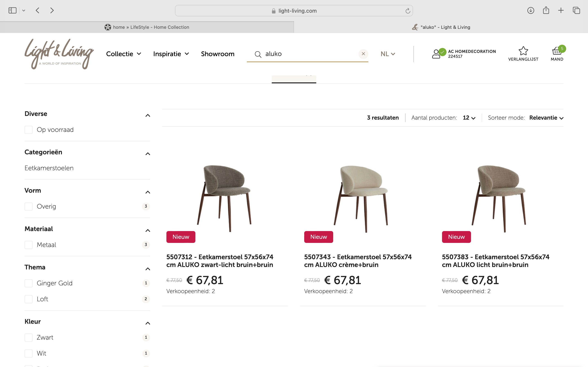
Task: Open Safari's share sheet icon
Action: pyautogui.click(x=546, y=10)
